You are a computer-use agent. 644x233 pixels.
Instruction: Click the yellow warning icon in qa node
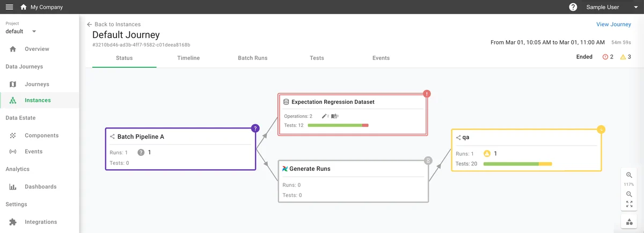(x=487, y=153)
